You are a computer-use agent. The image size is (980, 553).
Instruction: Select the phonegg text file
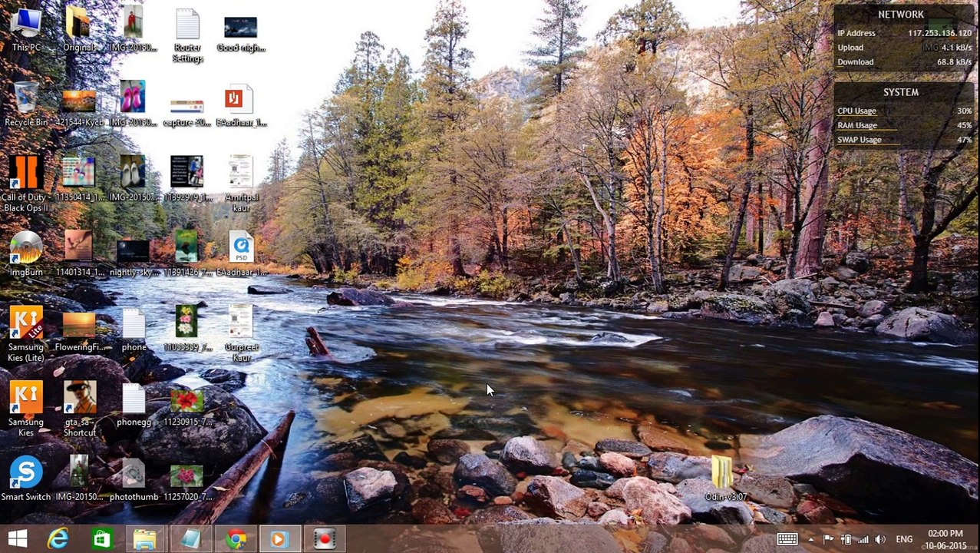pos(134,404)
